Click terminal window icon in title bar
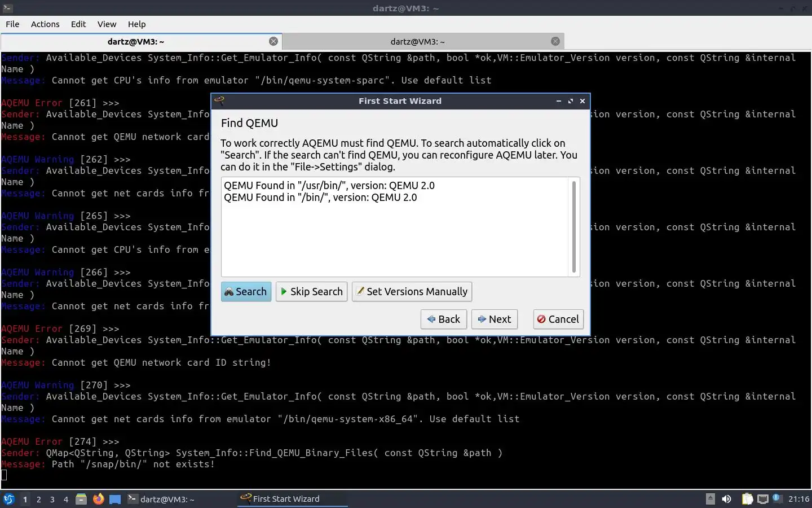The image size is (812, 508). click(x=7, y=8)
